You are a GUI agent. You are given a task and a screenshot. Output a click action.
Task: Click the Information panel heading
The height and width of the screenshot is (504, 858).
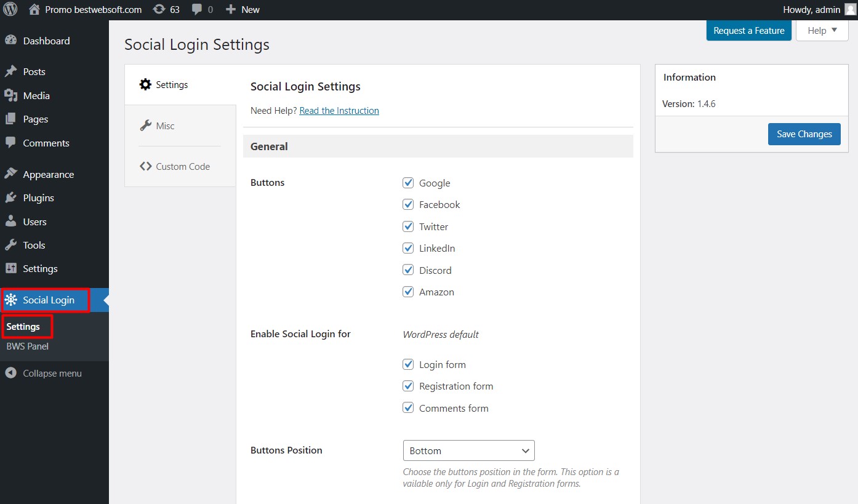(x=689, y=78)
